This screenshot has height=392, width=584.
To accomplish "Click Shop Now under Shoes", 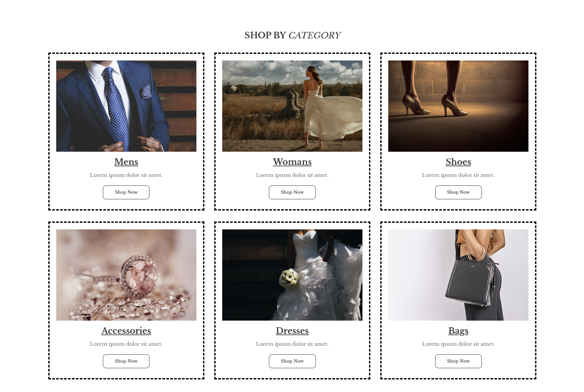I will coord(458,192).
